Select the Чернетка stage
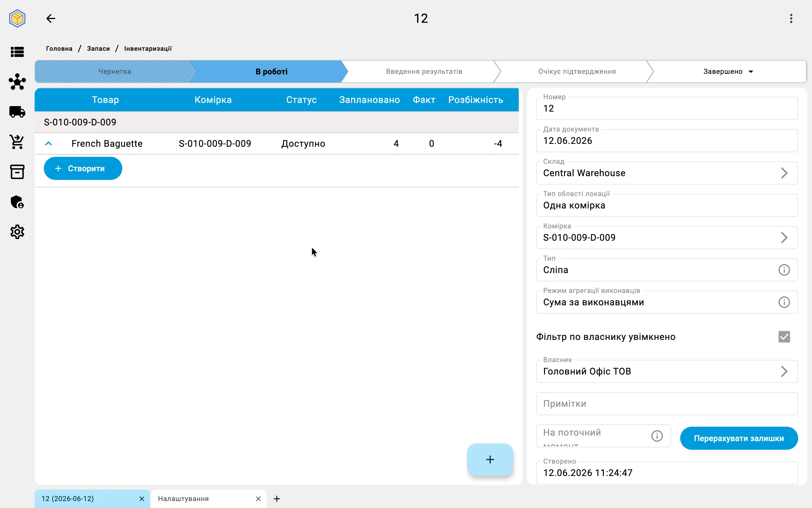 tap(114, 72)
